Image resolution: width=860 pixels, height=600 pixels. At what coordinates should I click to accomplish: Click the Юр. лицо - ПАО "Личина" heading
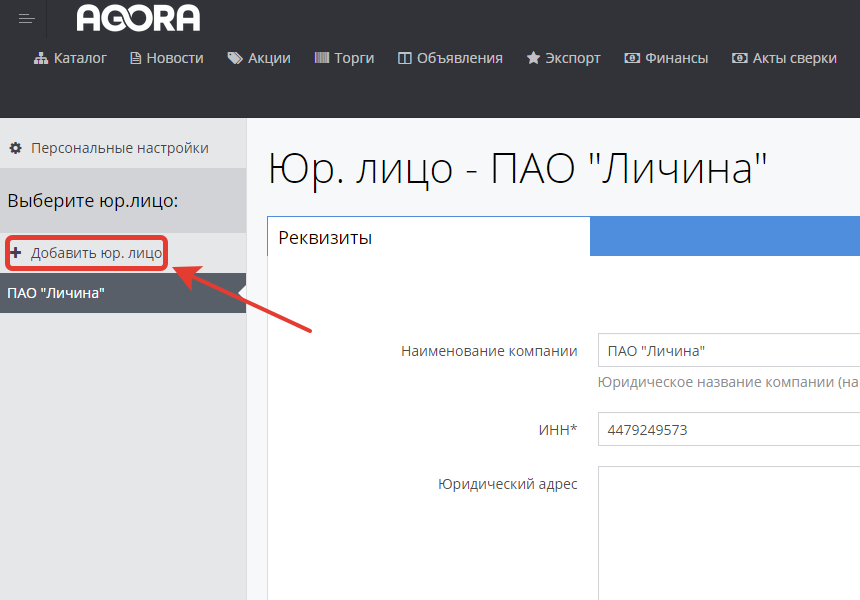click(x=518, y=169)
